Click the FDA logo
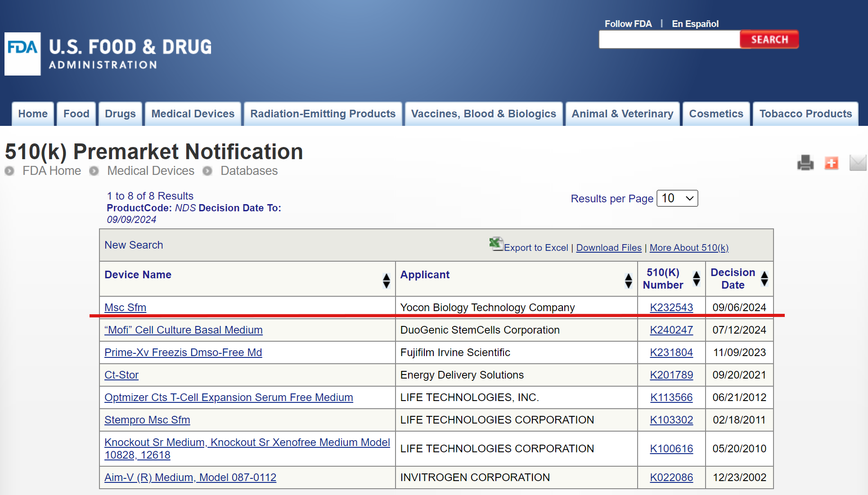 click(22, 54)
